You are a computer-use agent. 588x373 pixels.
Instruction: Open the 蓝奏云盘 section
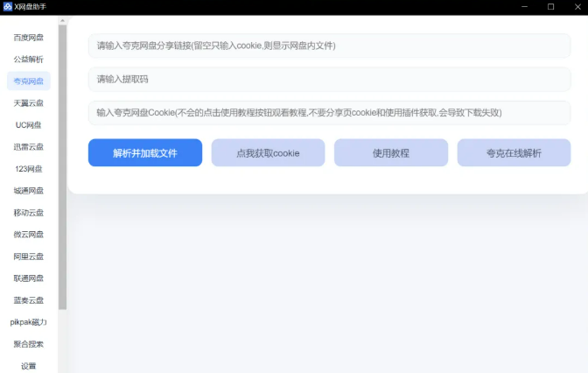[x=29, y=300]
